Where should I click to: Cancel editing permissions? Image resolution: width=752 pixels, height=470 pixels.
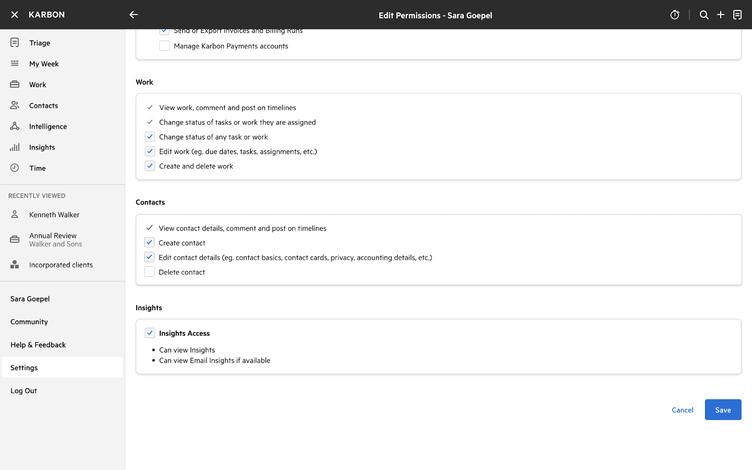click(x=682, y=410)
